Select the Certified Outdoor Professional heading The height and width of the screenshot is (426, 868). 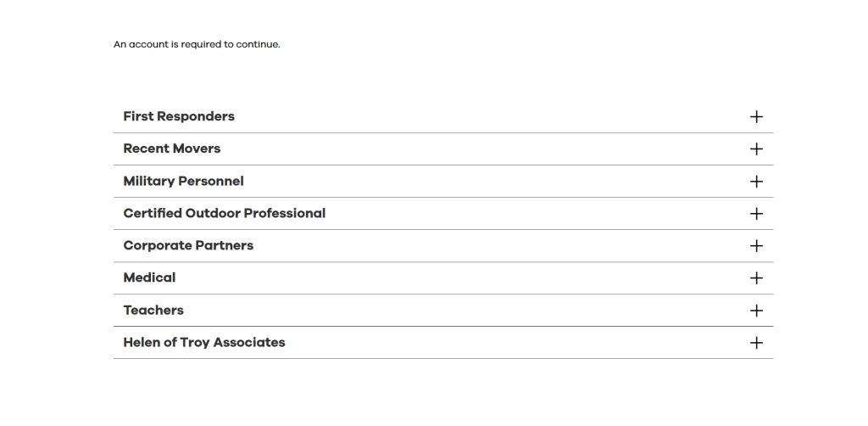click(224, 213)
